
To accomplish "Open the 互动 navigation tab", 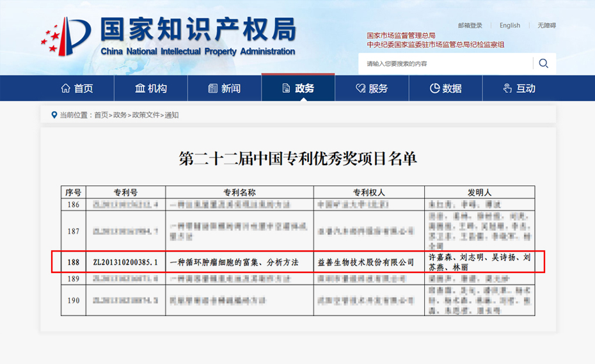I will click(519, 88).
